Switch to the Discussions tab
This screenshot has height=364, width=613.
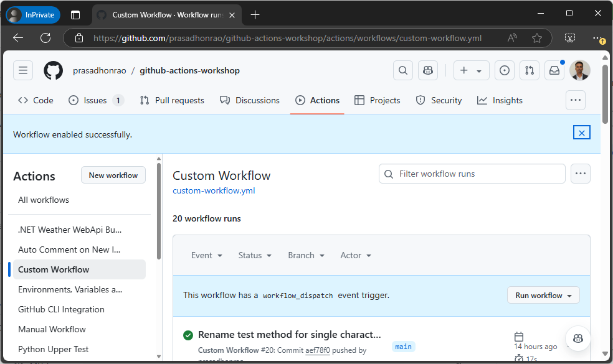pyautogui.click(x=250, y=100)
